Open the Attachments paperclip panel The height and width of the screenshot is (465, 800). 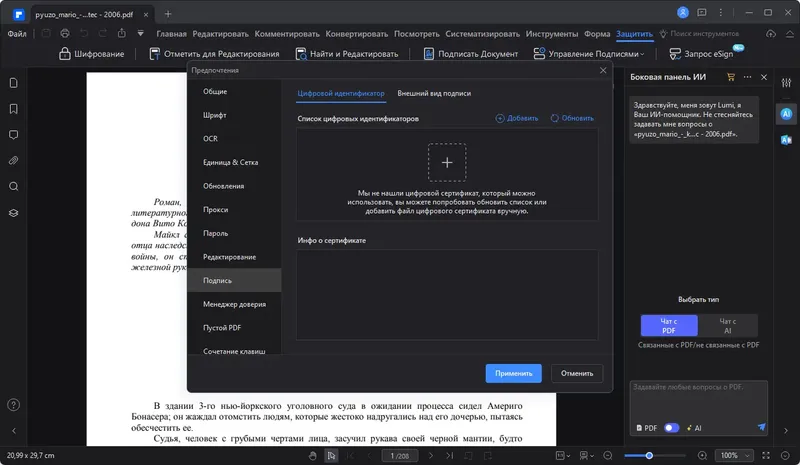(14, 161)
